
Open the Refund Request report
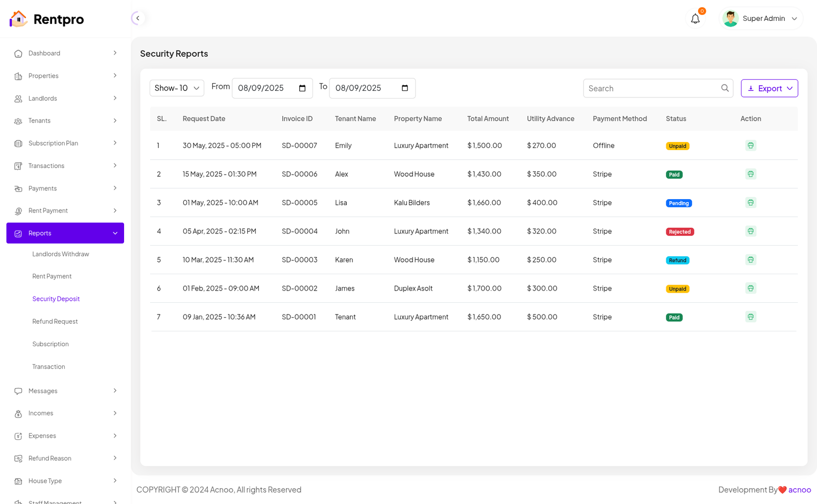[x=55, y=322]
